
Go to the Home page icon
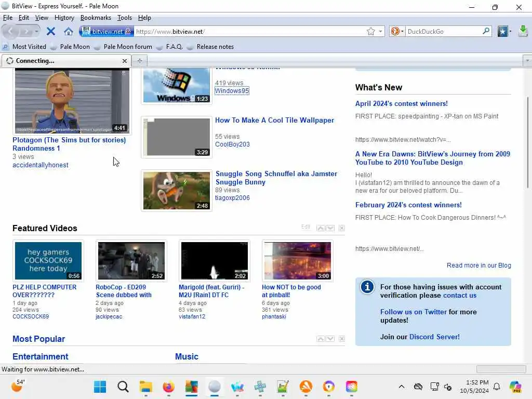pyautogui.click(x=69, y=32)
